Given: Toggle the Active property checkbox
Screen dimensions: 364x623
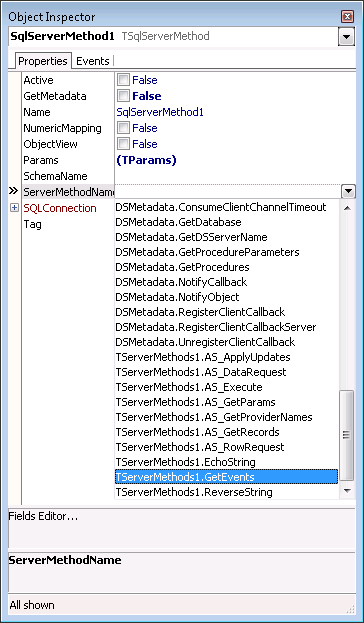Looking at the screenshot, I should [124, 80].
